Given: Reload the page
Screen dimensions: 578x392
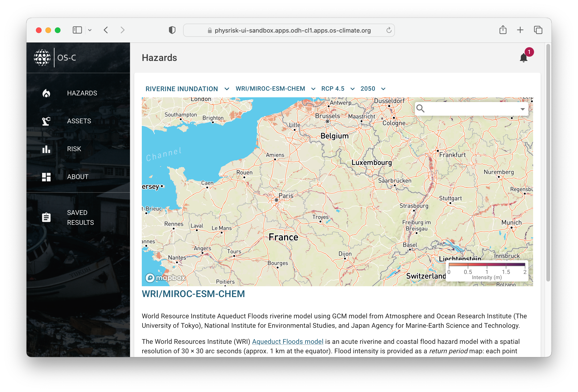Looking at the screenshot, I should pyautogui.click(x=389, y=30).
